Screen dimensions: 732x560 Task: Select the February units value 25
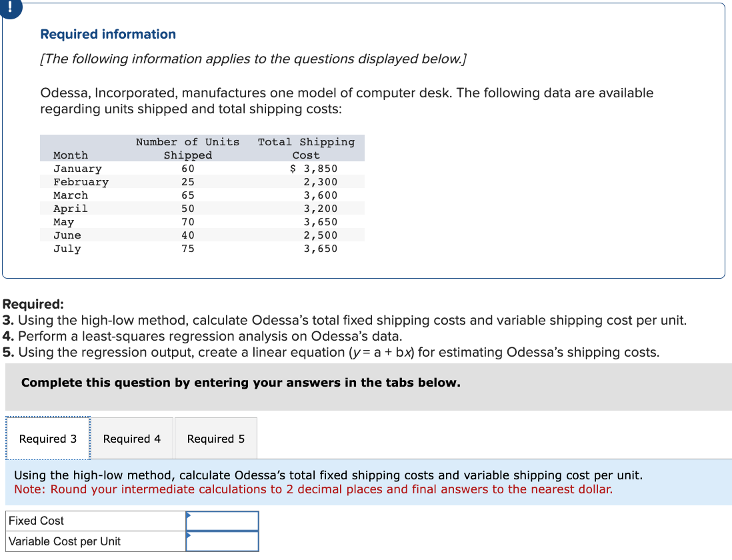click(x=187, y=181)
